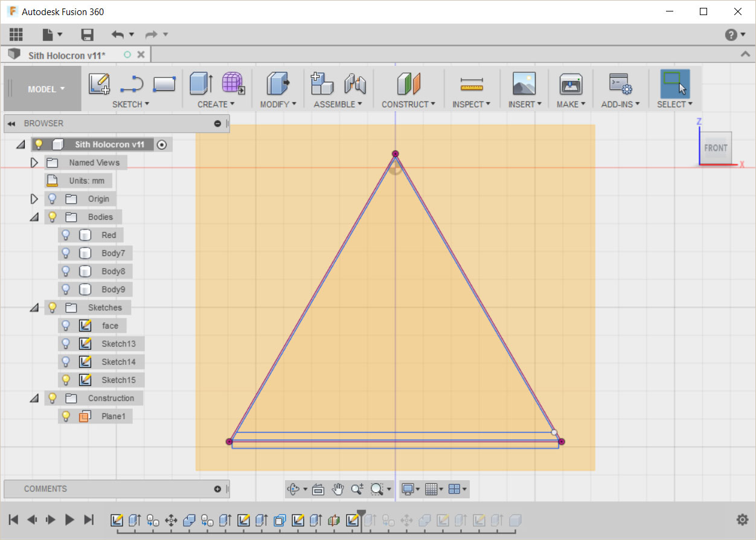Collapse the Bodies folder
The image size is (756, 540).
click(34, 217)
